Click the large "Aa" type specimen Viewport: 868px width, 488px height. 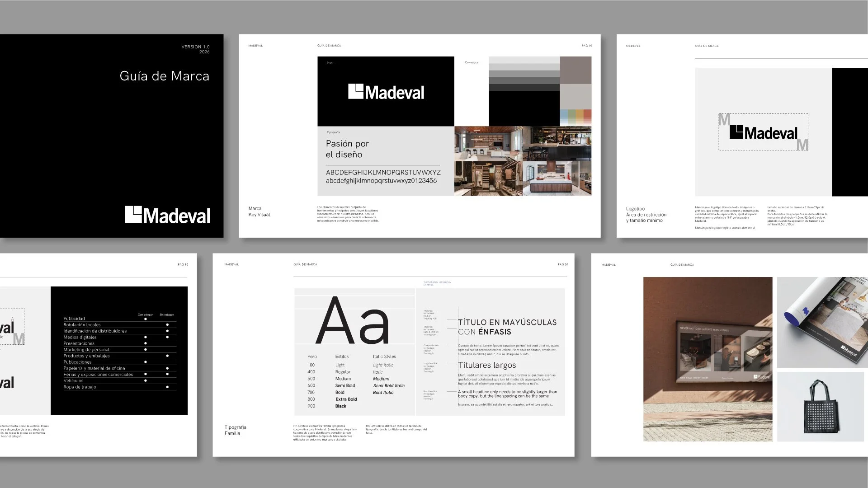click(353, 320)
